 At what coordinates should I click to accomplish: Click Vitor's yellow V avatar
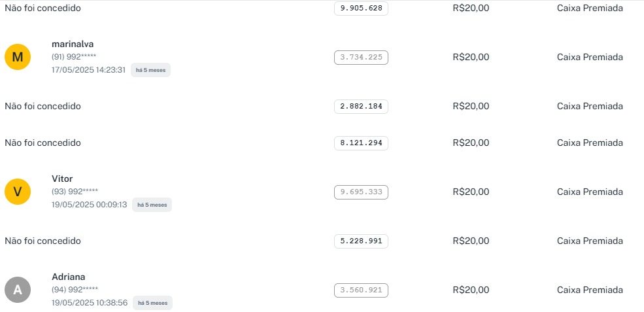click(x=18, y=192)
